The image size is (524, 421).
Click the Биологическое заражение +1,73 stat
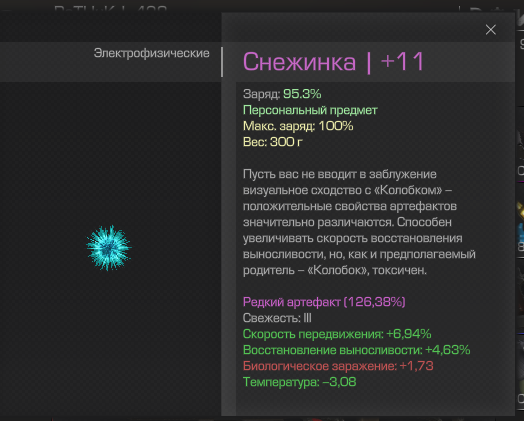point(338,366)
